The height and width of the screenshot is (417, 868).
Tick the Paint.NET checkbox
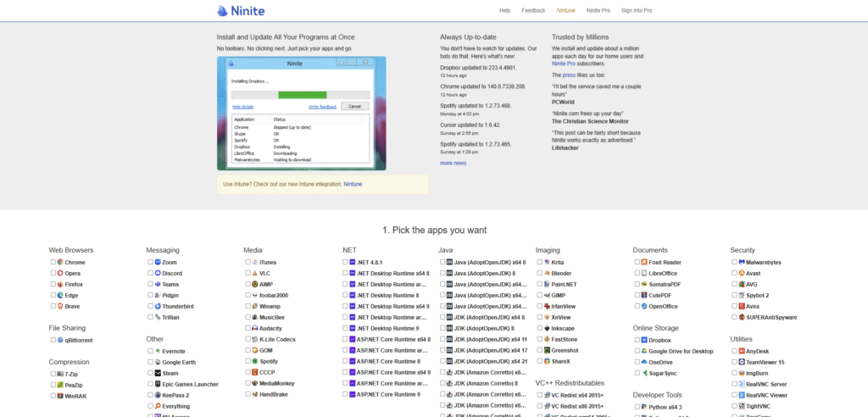540,284
